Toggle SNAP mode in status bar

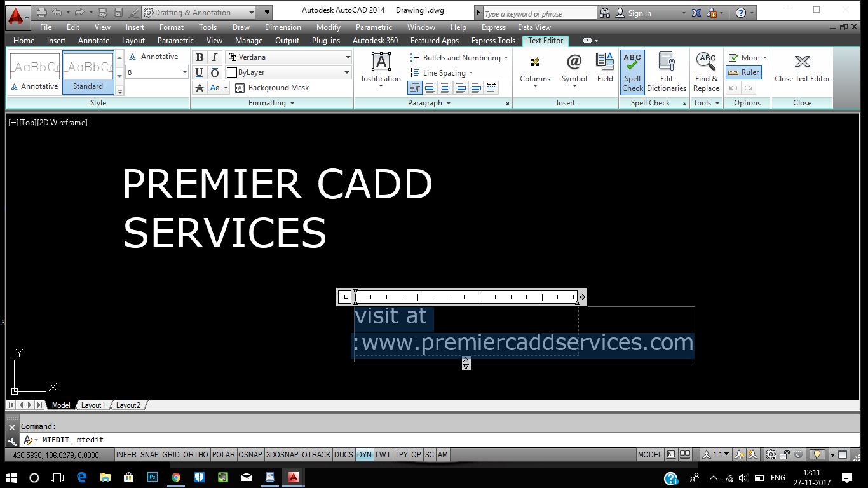click(149, 455)
